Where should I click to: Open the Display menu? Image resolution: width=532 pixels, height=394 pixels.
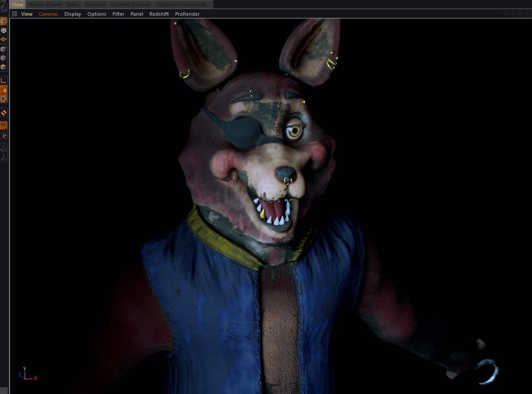72,14
